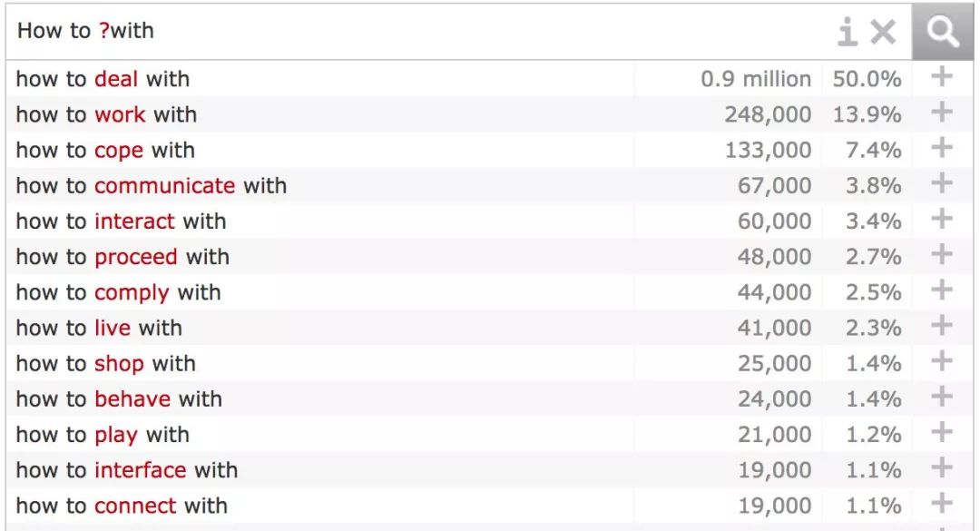980x531 pixels.
Task: Click the 50.0% percentage for 'deal'
Action: tap(867, 79)
